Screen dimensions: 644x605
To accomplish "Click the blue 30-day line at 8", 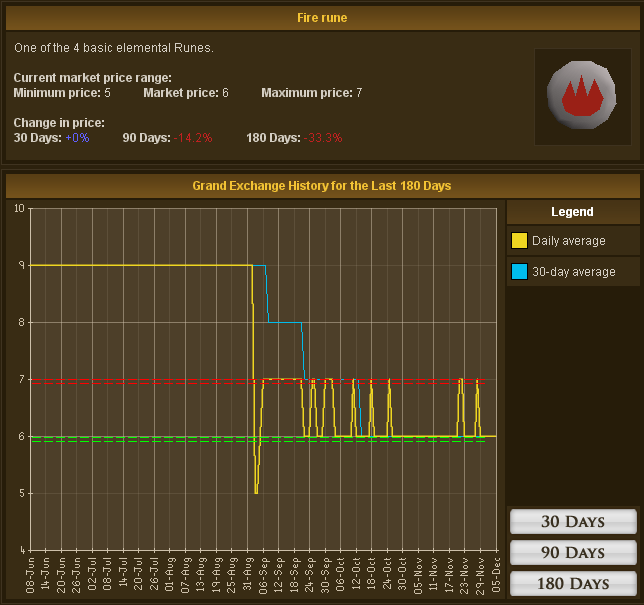I will tap(285, 322).
